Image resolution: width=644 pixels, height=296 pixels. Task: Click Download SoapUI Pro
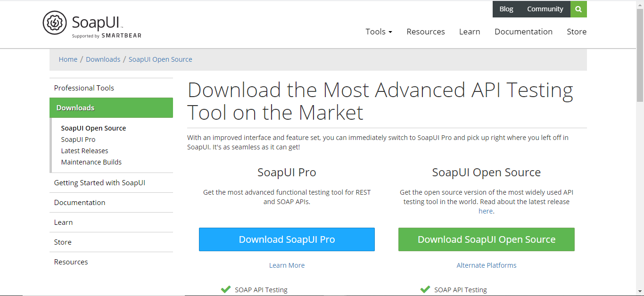287,239
